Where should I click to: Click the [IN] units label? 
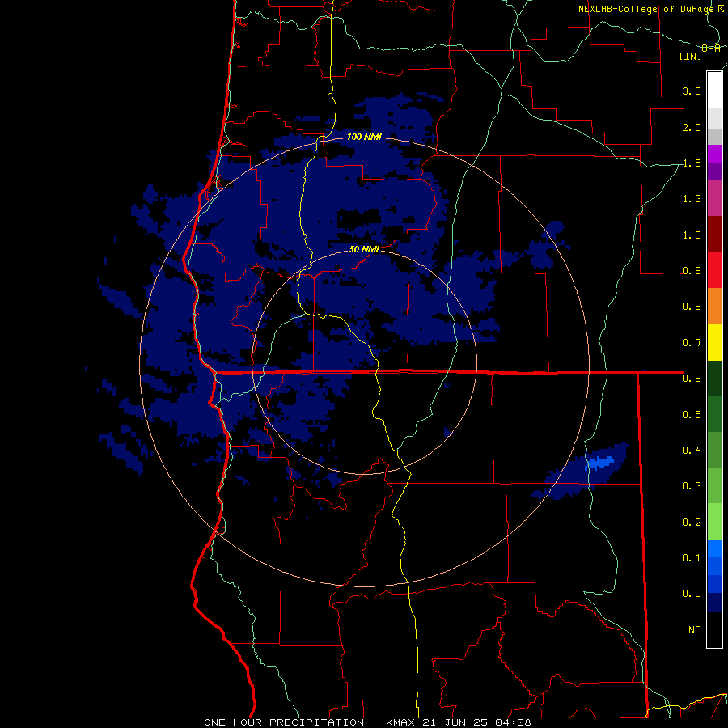click(x=690, y=56)
